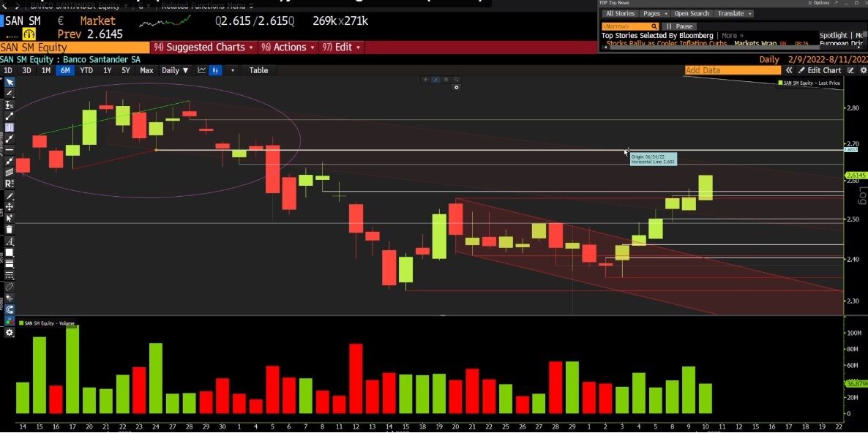Viewport: 868px width, 433px height.
Task: Toggle the Log scale axis label
Action: pos(861,195)
